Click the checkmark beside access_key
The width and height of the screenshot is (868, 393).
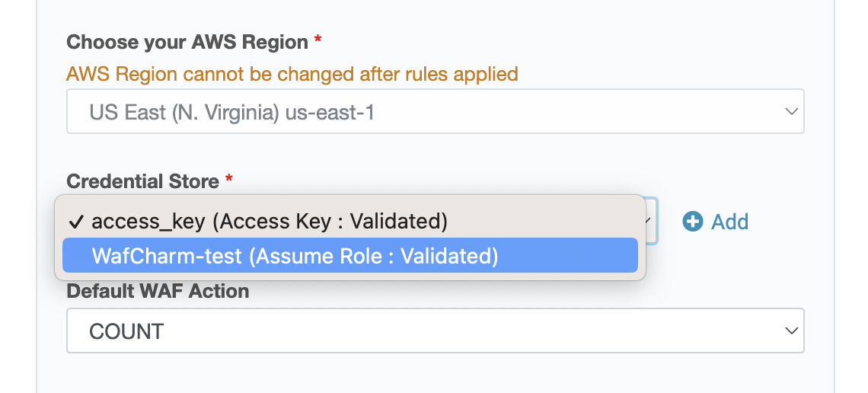pyautogui.click(x=76, y=222)
